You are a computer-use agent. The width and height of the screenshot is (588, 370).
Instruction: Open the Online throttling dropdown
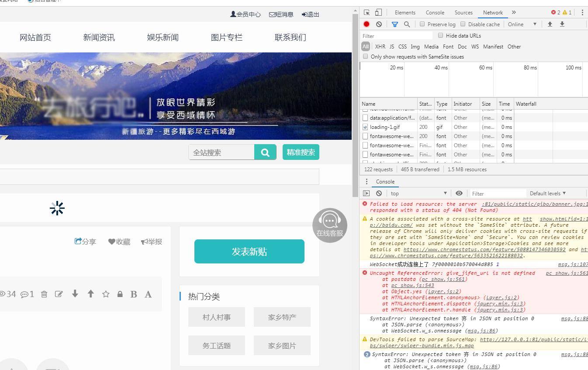pyautogui.click(x=522, y=24)
